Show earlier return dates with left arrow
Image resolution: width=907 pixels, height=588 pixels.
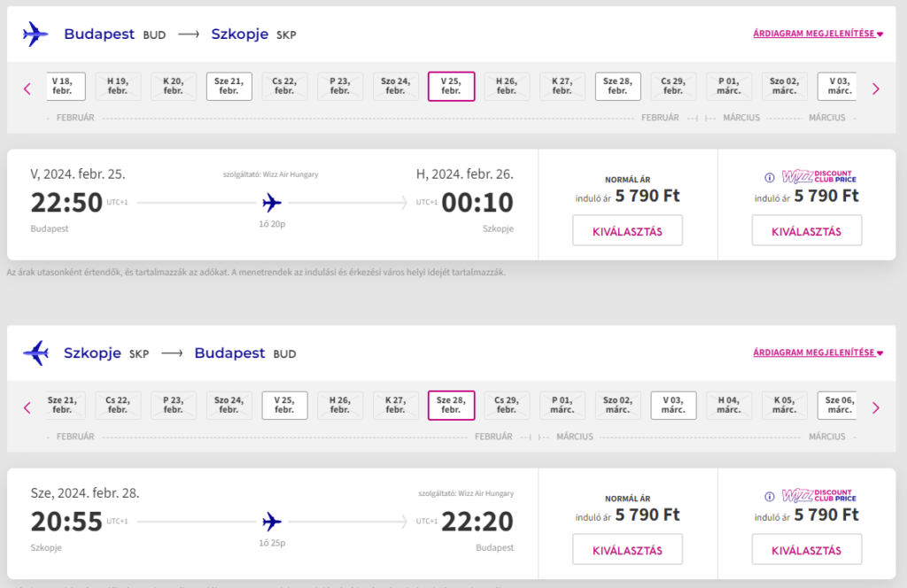click(27, 407)
